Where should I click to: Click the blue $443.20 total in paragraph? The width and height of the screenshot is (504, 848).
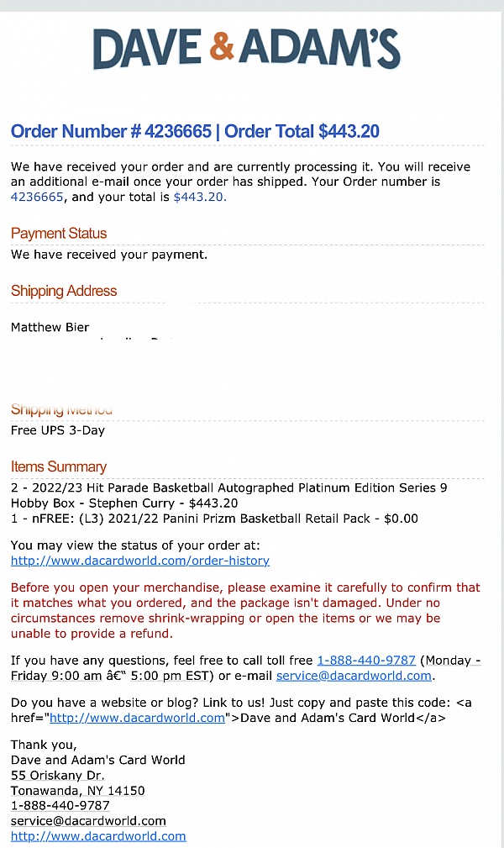point(198,197)
